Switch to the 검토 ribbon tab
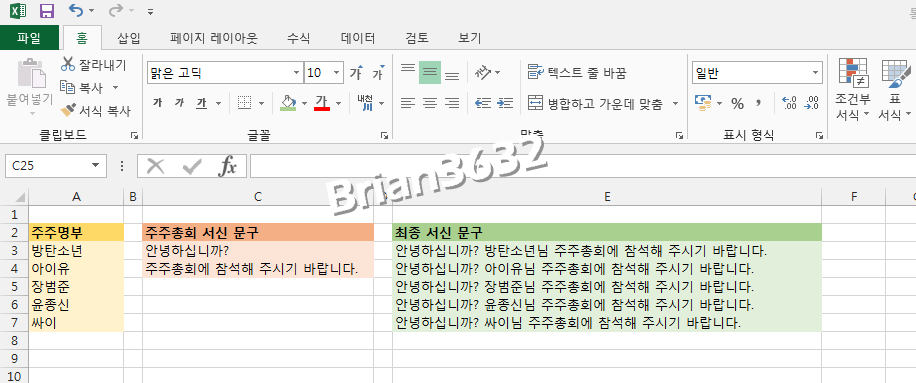This screenshot has height=383, width=916. pos(417,39)
